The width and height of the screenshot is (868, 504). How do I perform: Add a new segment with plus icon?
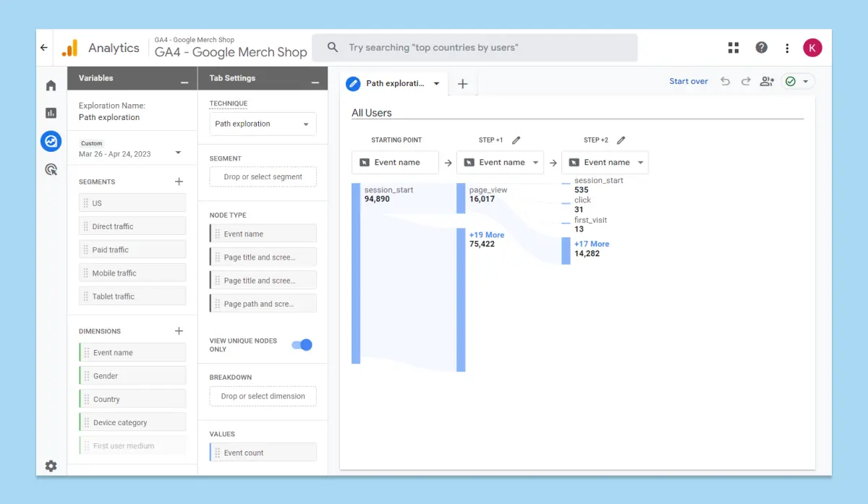click(x=179, y=181)
